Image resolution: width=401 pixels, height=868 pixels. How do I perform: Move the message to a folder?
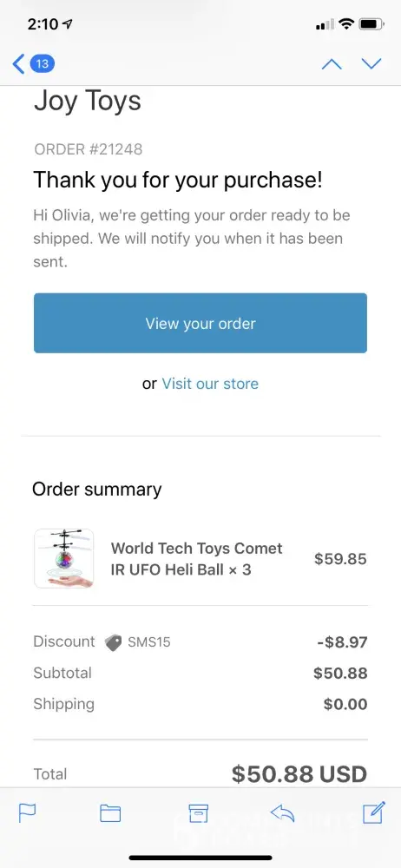click(x=110, y=812)
